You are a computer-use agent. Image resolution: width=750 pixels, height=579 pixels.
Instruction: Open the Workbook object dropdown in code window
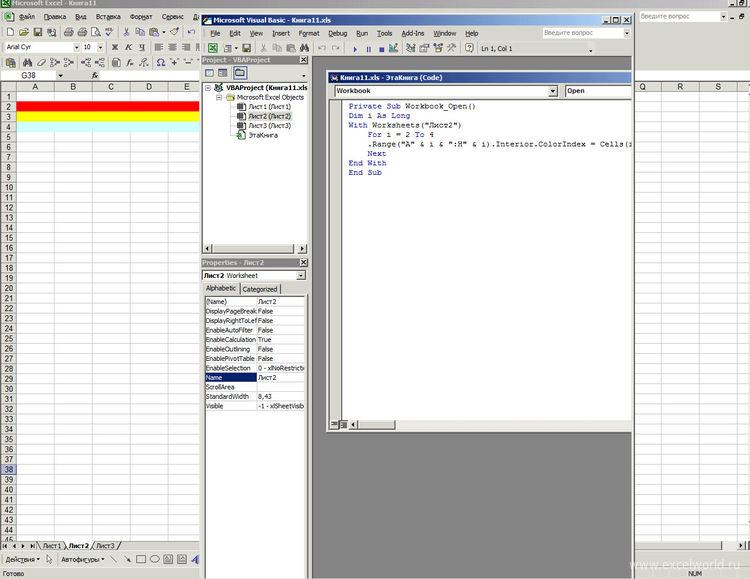pyautogui.click(x=553, y=91)
